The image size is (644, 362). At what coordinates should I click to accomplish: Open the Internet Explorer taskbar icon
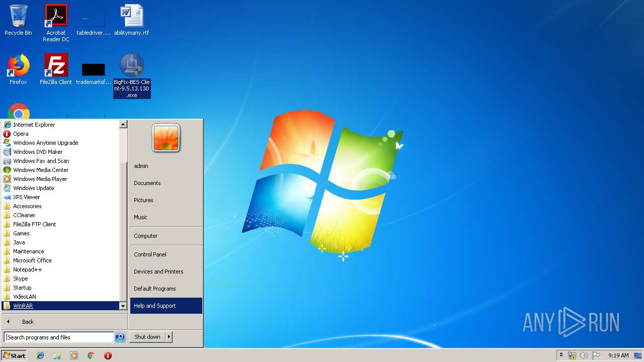pyautogui.click(x=40, y=355)
